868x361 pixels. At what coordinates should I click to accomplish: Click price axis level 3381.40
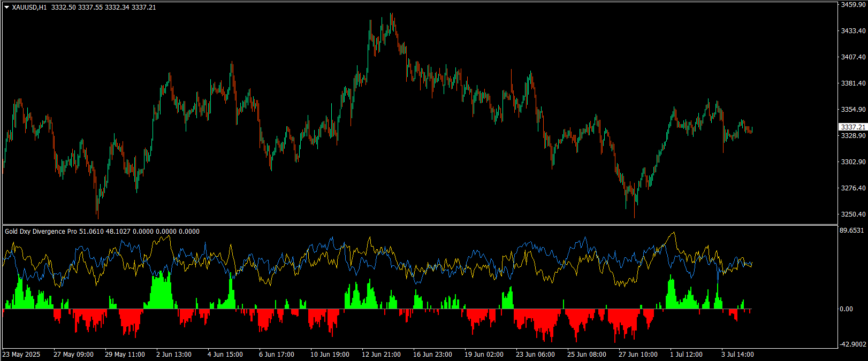click(x=854, y=83)
